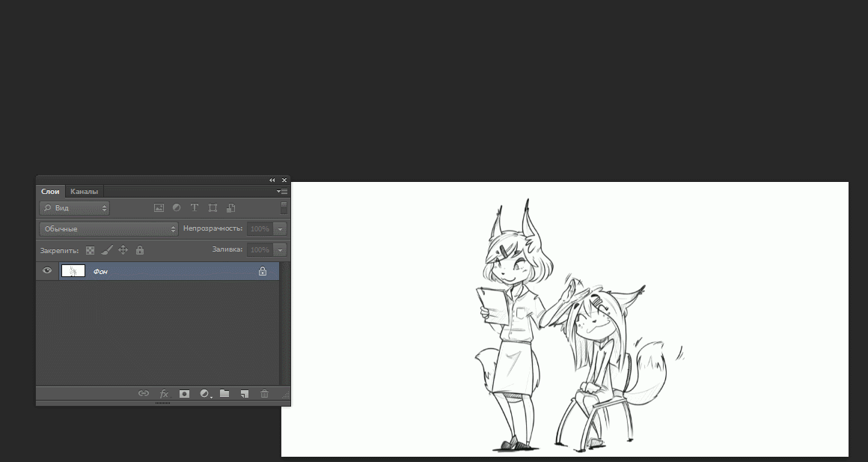Create a new layer group folder
The width and height of the screenshot is (868, 462).
[x=224, y=393]
